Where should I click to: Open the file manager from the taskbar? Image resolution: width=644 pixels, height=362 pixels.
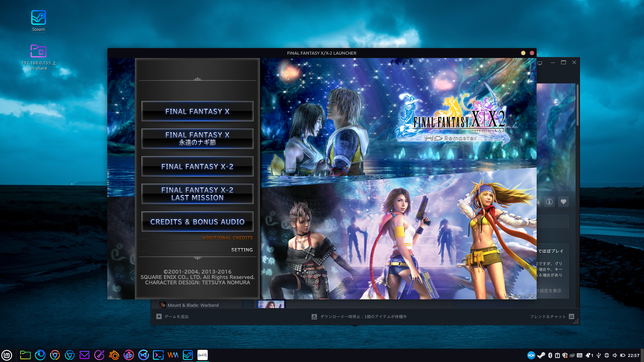[25, 355]
